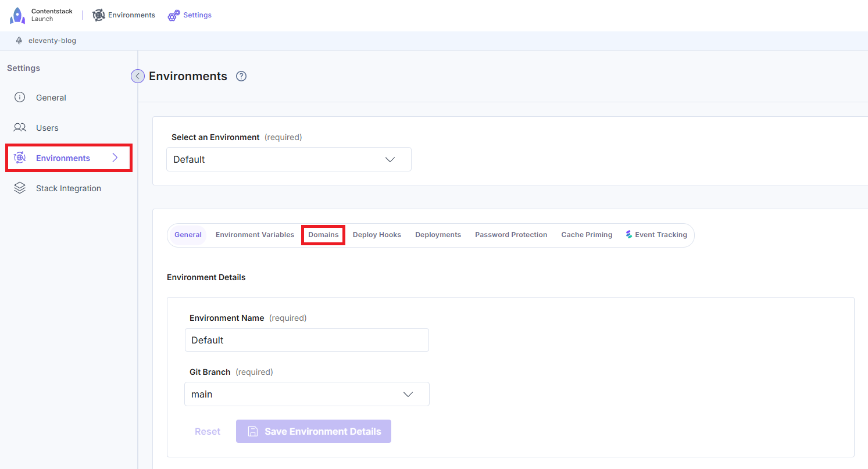Click inside the Environment Name field
Viewport: 868px width, 469px height.
306,340
